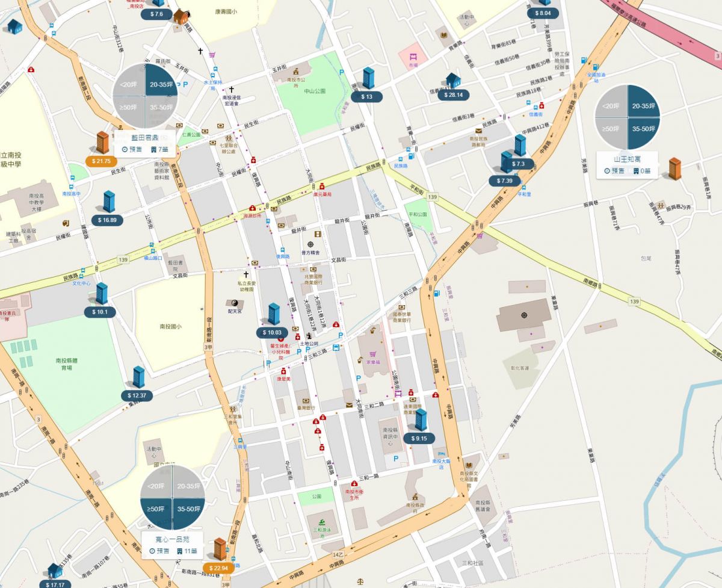Click 7筆 count on 藍田君鼎 card
This screenshot has height=588, width=722.
tap(159, 149)
